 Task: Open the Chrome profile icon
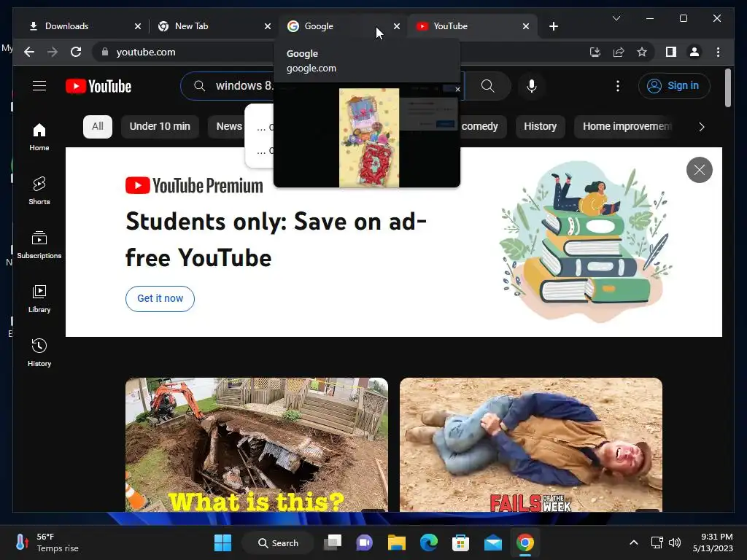click(694, 52)
